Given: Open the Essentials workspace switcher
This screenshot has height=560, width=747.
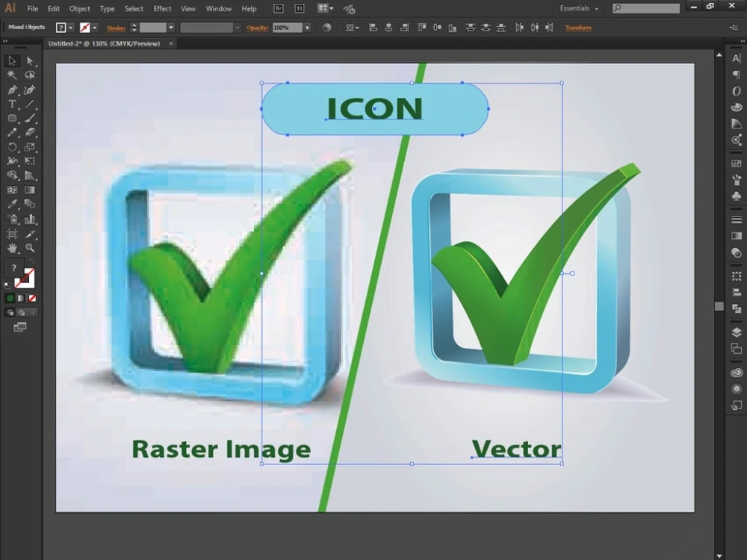Looking at the screenshot, I should [579, 8].
